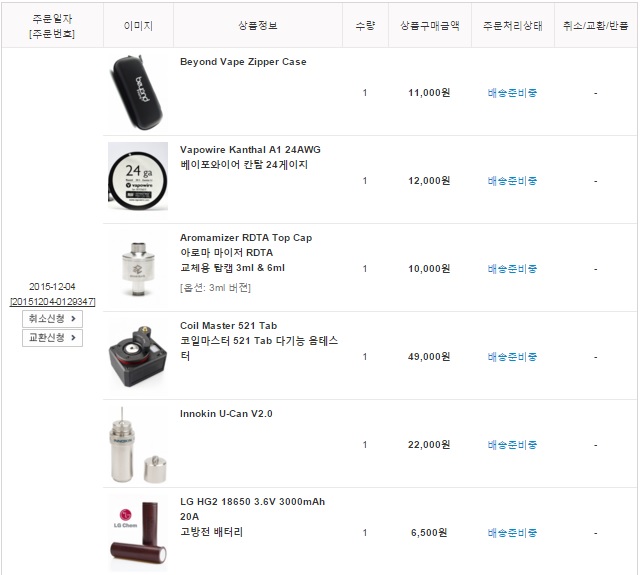Open the Innokin U-Can V2.0 title link

coord(226,414)
